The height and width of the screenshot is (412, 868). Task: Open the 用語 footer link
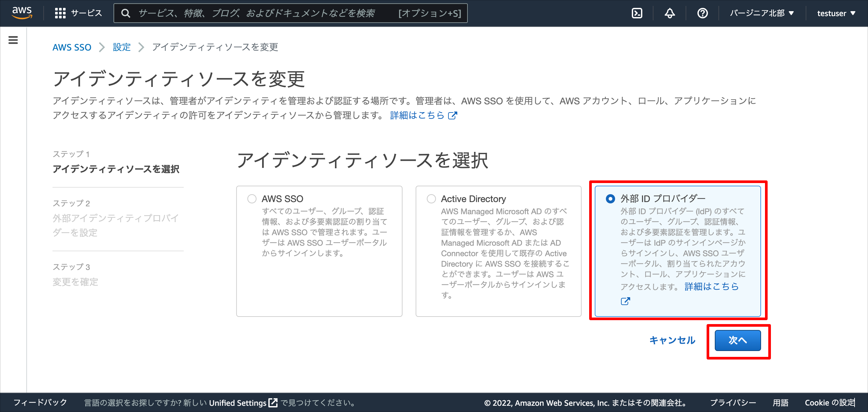pos(780,402)
